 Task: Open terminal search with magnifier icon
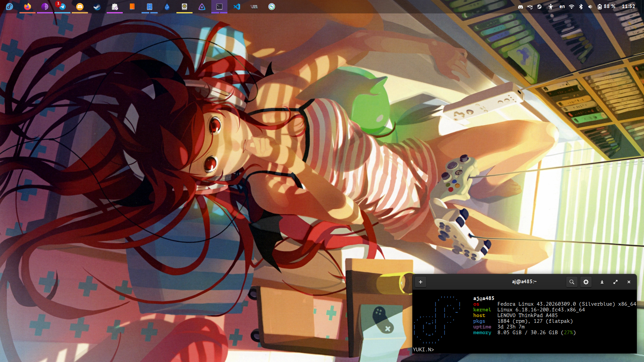pyautogui.click(x=572, y=282)
